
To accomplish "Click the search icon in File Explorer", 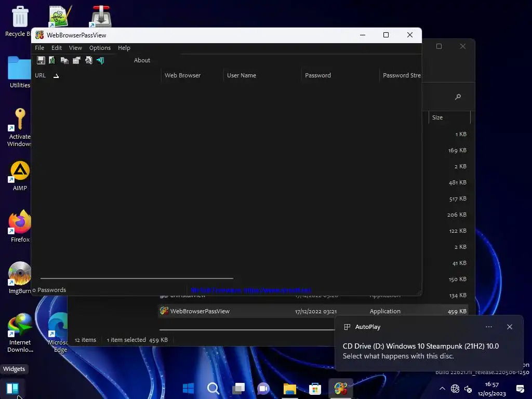I will (458, 97).
